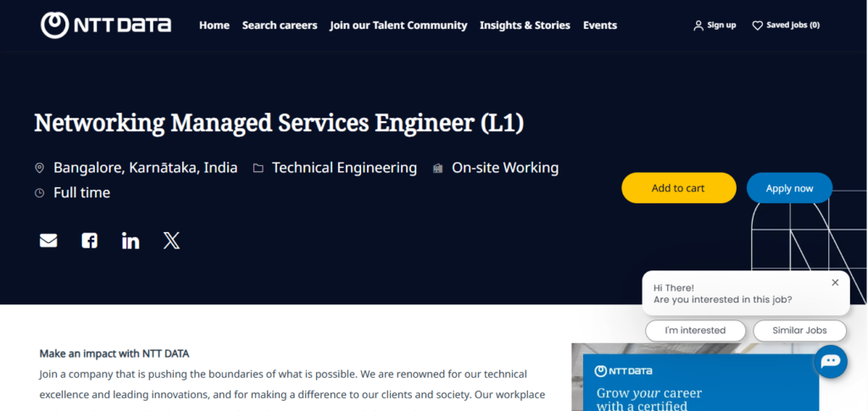
Task: Click the Make an impact with NTT DATA heading
Action: 114,353
